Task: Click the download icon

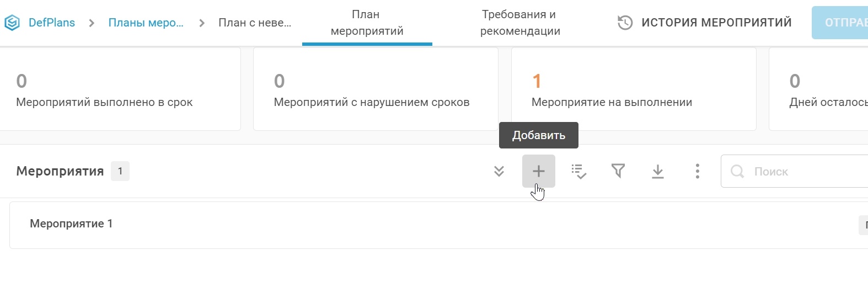Action: click(x=658, y=171)
